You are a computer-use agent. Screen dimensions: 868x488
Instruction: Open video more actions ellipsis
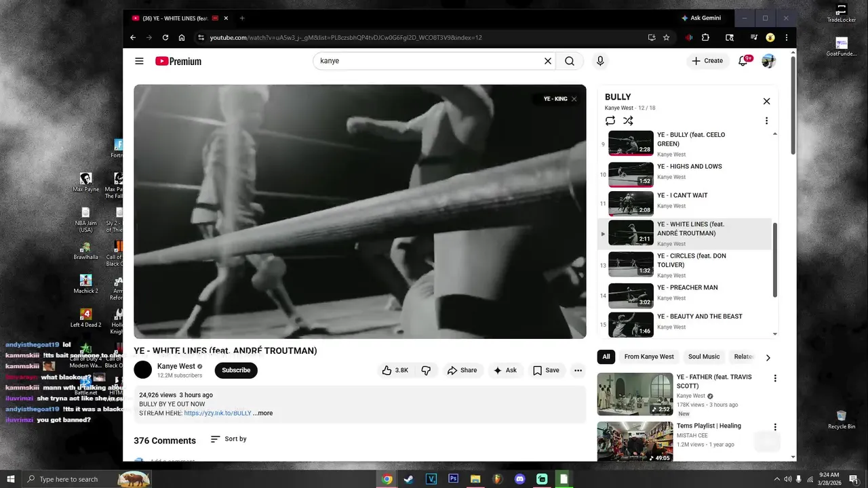pyautogui.click(x=578, y=370)
